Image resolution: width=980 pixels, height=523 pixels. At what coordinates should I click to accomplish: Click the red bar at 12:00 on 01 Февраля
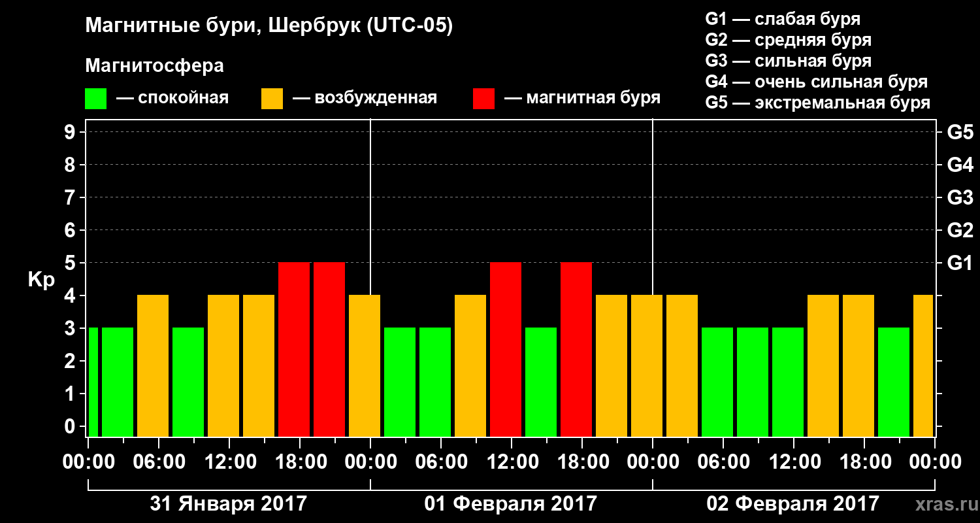pos(506,349)
